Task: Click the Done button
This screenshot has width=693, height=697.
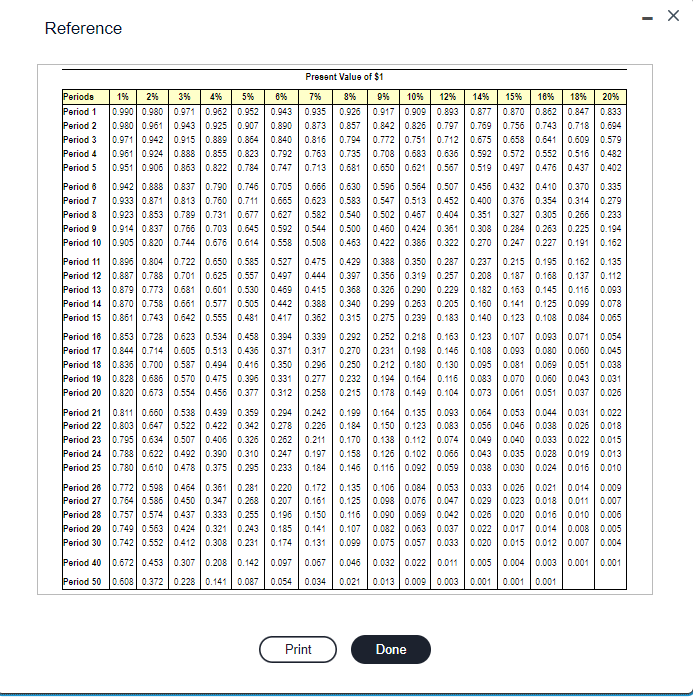Action: coord(391,649)
